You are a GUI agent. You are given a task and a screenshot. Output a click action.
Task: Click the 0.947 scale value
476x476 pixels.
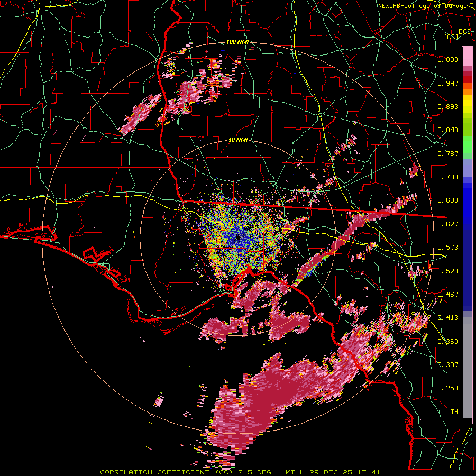tap(448, 83)
